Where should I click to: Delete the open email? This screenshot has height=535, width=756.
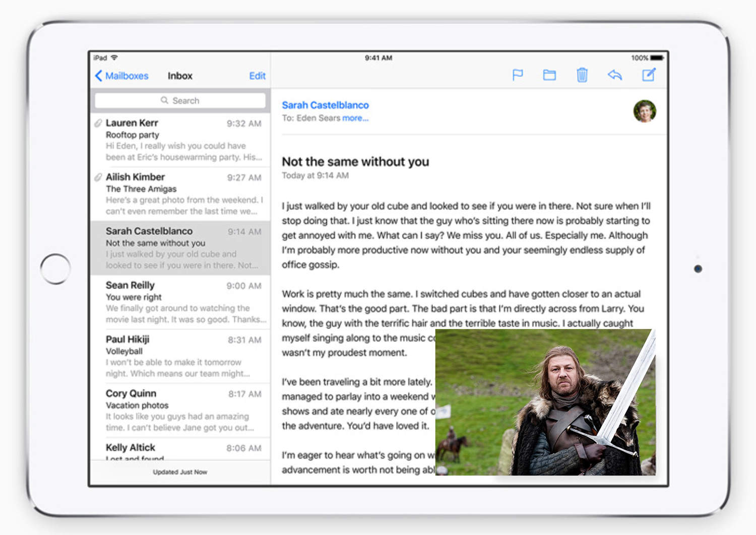point(582,75)
